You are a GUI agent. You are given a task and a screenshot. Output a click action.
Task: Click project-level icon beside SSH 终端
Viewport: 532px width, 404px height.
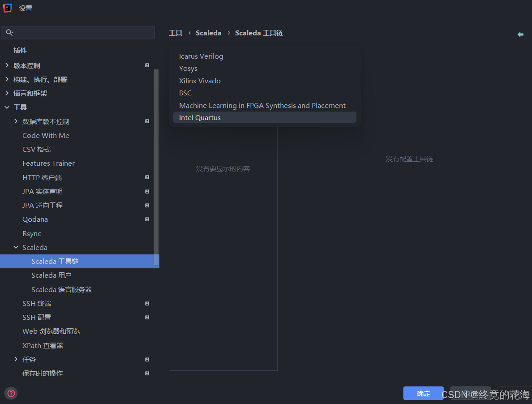coord(147,303)
